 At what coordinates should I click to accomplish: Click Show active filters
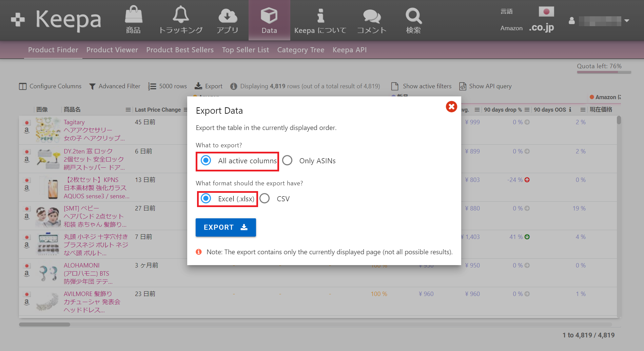pos(422,86)
